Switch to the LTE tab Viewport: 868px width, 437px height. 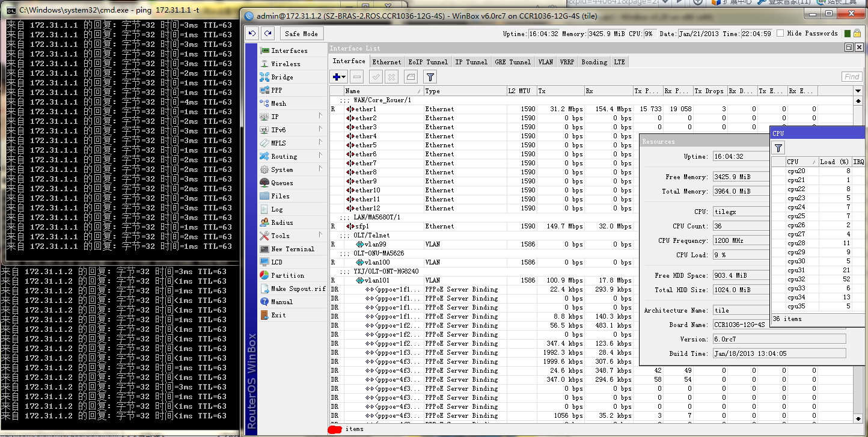coord(619,61)
